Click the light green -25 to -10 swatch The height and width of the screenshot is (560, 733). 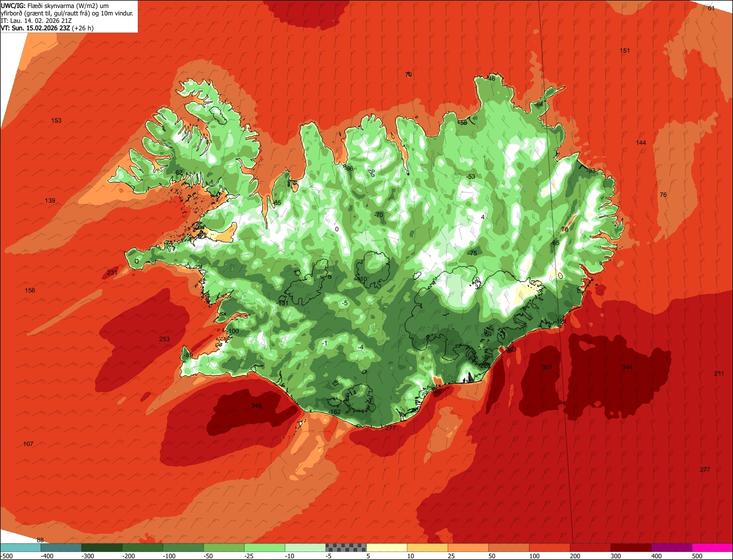[265, 547]
